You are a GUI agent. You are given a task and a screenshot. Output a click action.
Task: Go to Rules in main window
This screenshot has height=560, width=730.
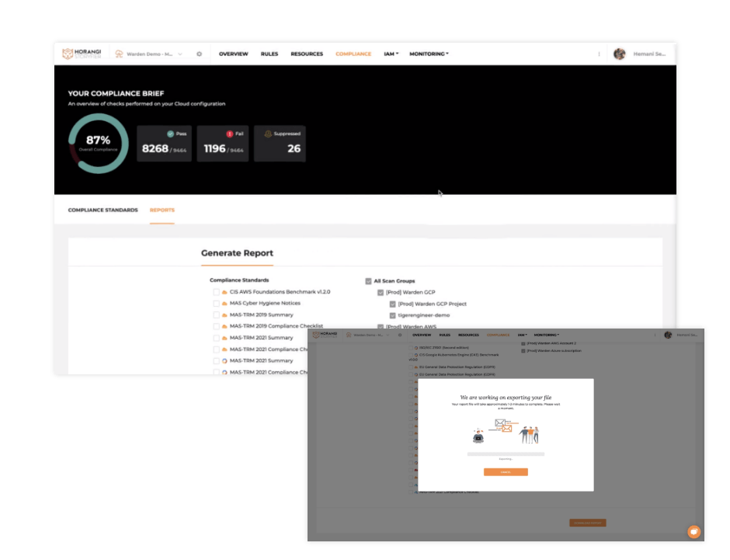(269, 54)
